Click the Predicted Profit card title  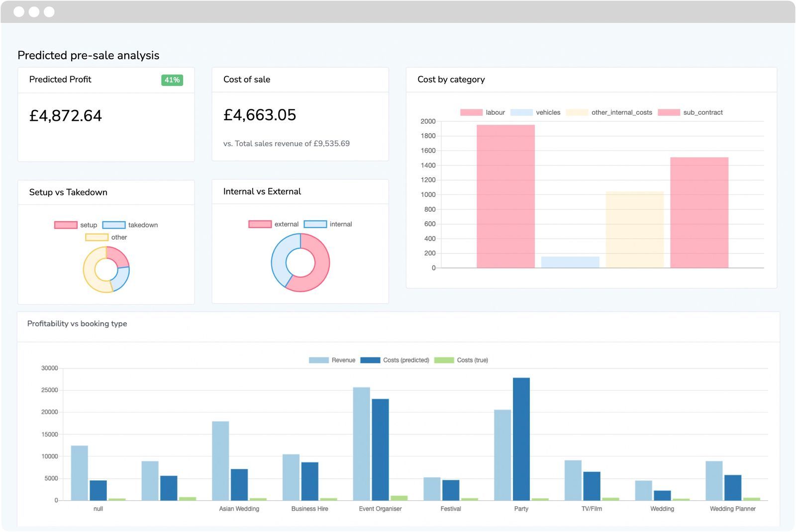(x=60, y=80)
